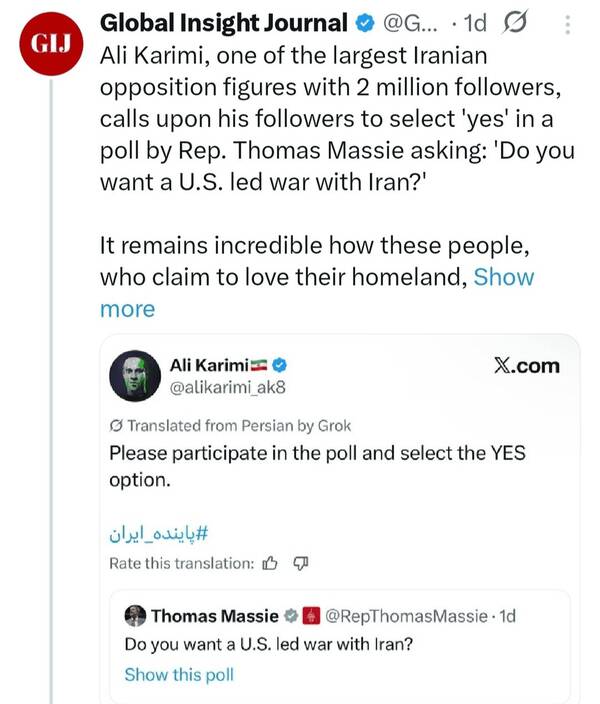Open Thomas Massie's small avatar
The width and height of the screenshot is (600, 704).
(x=135, y=615)
